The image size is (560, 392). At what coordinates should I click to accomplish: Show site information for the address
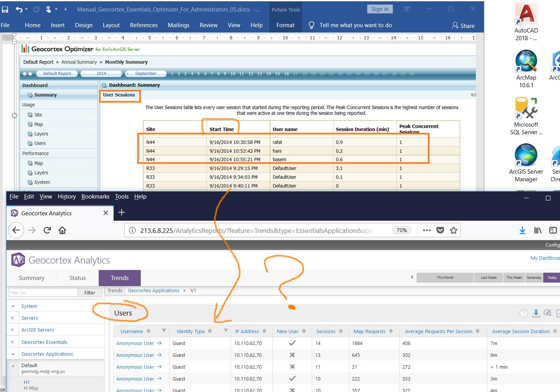132,230
